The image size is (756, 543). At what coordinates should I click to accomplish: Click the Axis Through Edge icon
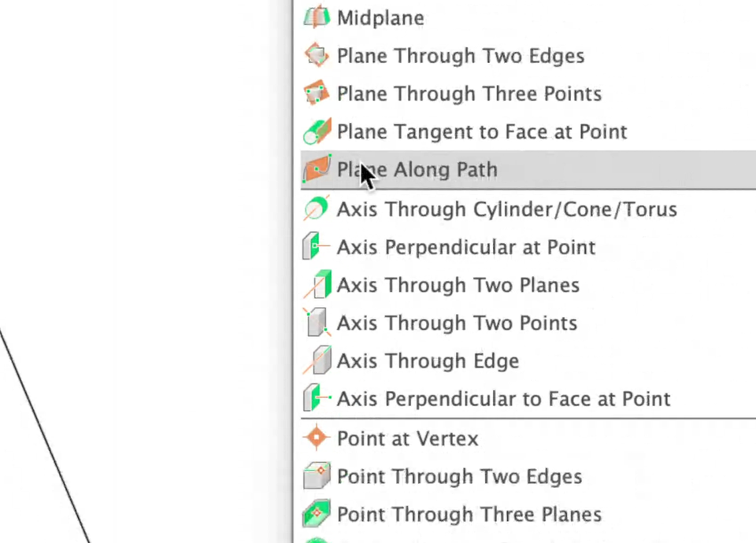click(317, 360)
